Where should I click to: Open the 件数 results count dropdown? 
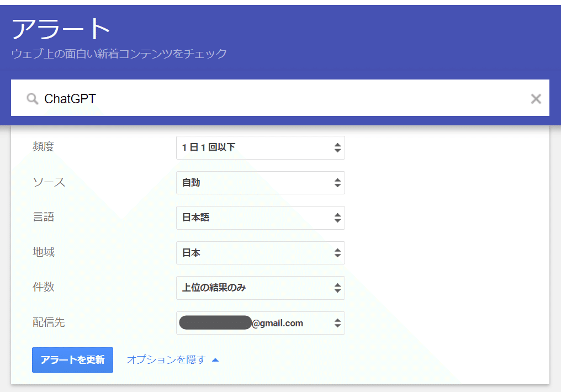(261, 288)
